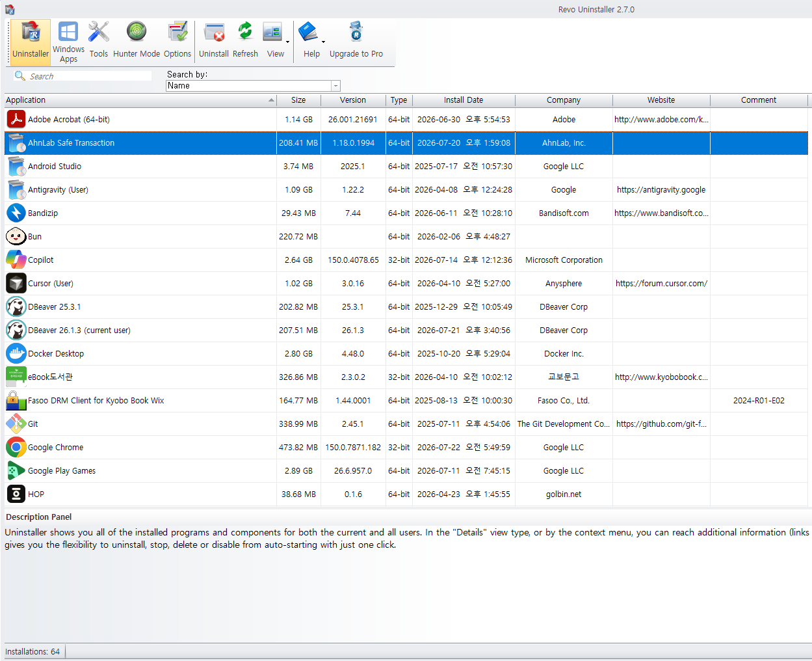Select the 'Google Chrome' name text
The width and height of the screenshot is (812, 661).
pyautogui.click(x=55, y=448)
